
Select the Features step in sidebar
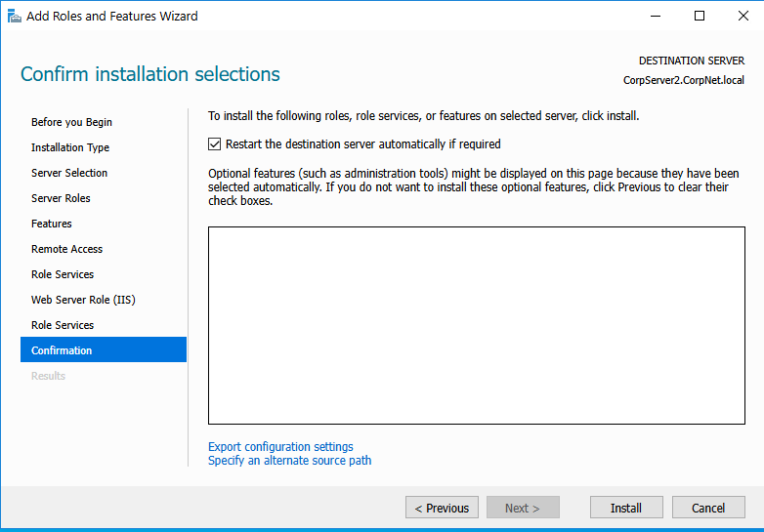point(52,224)
